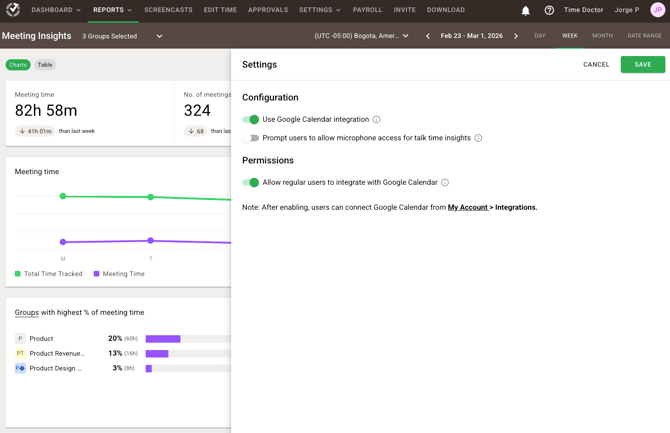Open the Screencasts menu item
The width and height of the screenshot is (670, 433).
[168, 10]
